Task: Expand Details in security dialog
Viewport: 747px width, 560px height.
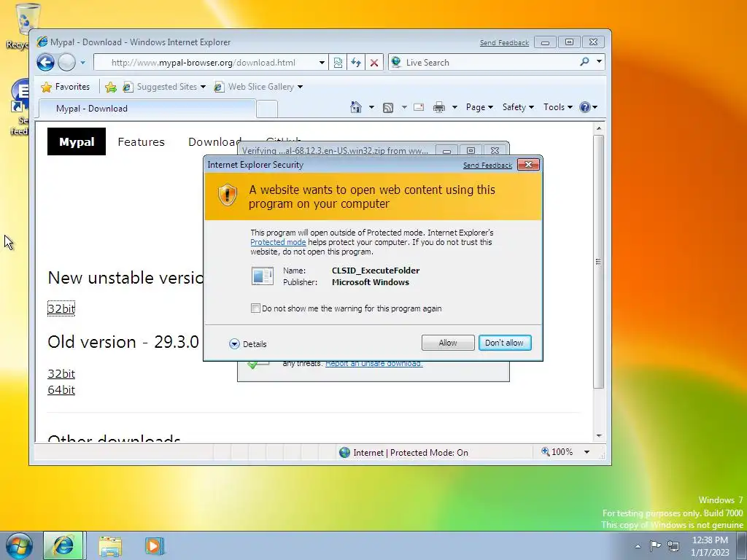Action: (248, 344)
